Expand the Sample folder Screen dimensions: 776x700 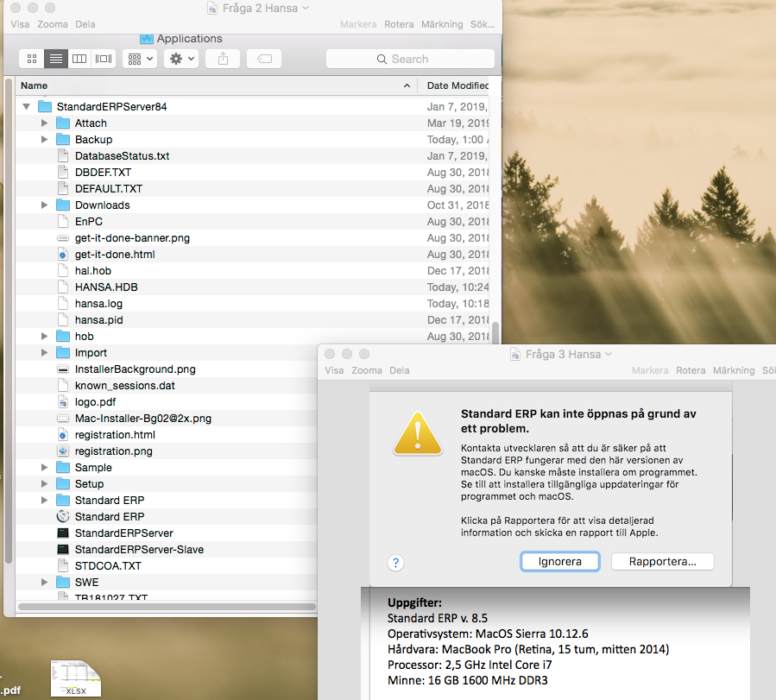[x=44, y=467]
